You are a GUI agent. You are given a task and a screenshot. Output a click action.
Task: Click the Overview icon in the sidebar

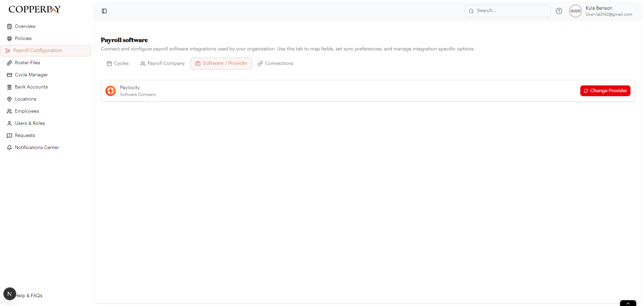coord(9,26)
